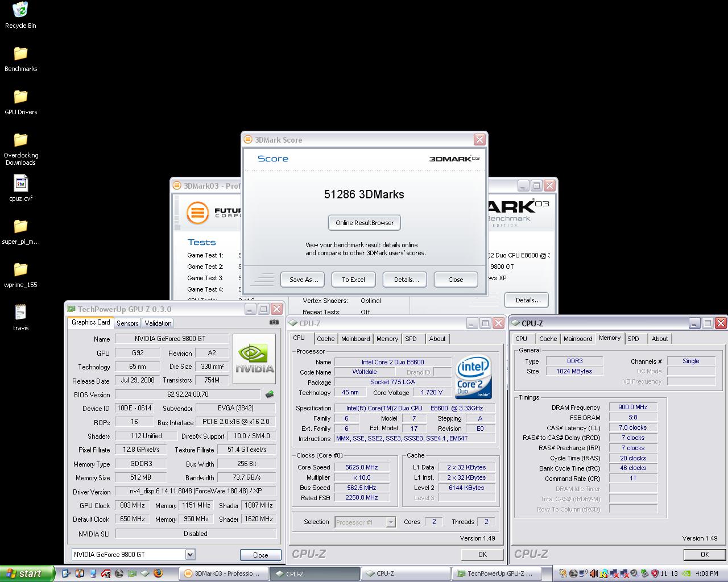
Task: Click the Core Voltage value 1.720 V
Action: click(x=432, y=392)
